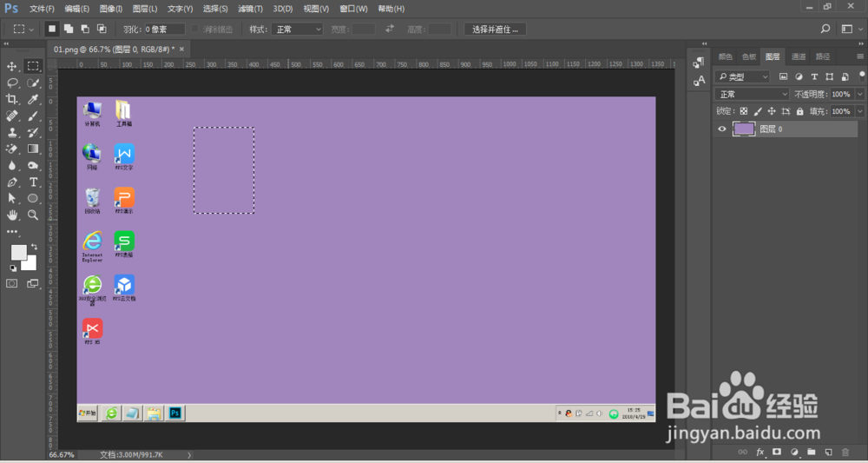Open the 类型 layer filter dropdown
This screenshot has height=463, width=868.
click(742, 77)
